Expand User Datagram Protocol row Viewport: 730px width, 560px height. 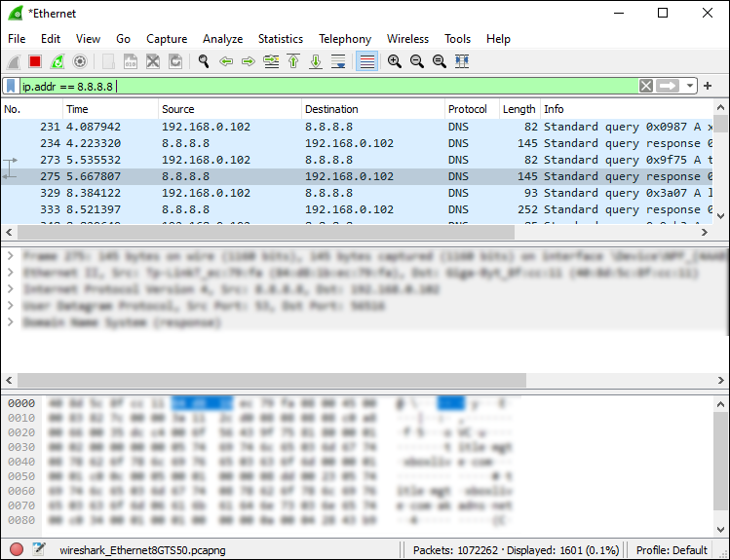coord(11,306)
